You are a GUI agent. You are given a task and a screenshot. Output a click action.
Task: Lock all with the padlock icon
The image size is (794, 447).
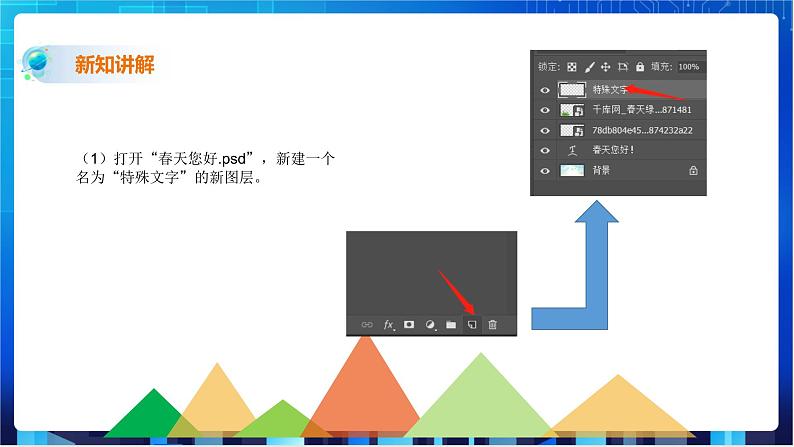639,67
